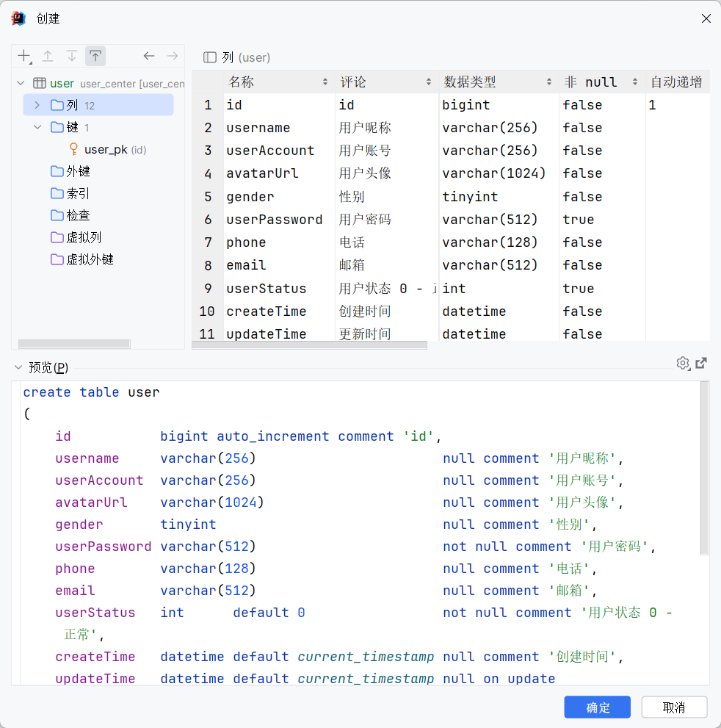Sort by 数据类型 column header arrows

(x=549, y=82)
